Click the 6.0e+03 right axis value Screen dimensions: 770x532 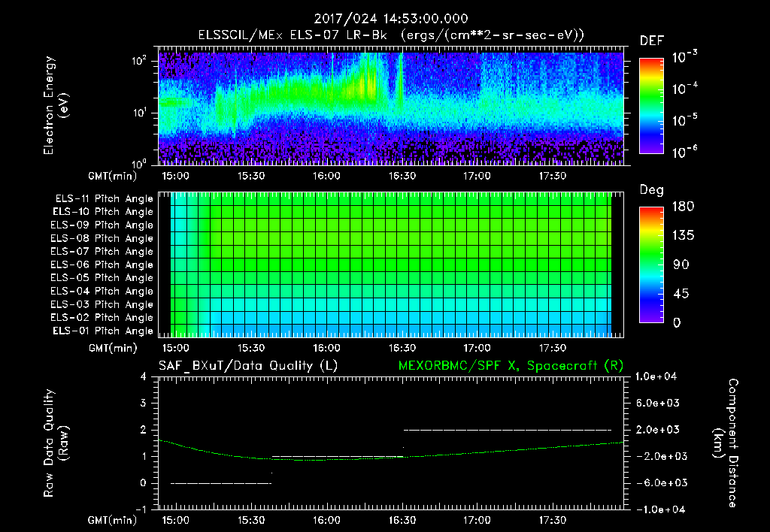click(x=658, y=404)
